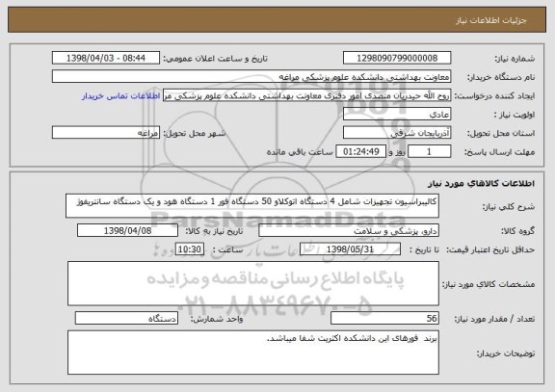Click the general need description text box
Screen dimensions: 555x392
[252, 205]
